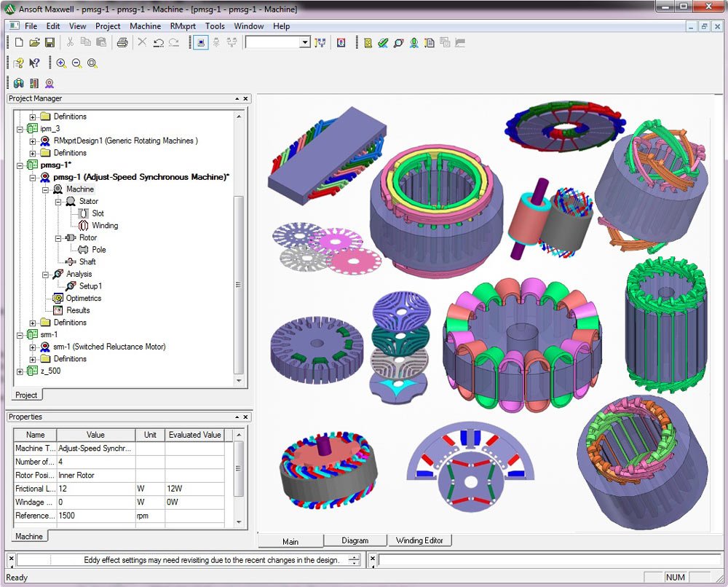Open the Help menu

pos(281,26)
